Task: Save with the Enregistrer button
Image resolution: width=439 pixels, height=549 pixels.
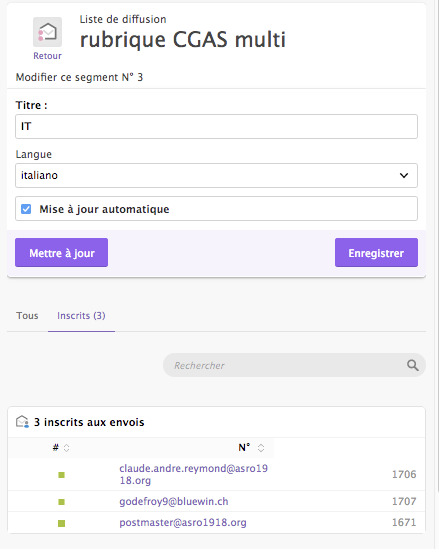Action: tap(376, 253)
